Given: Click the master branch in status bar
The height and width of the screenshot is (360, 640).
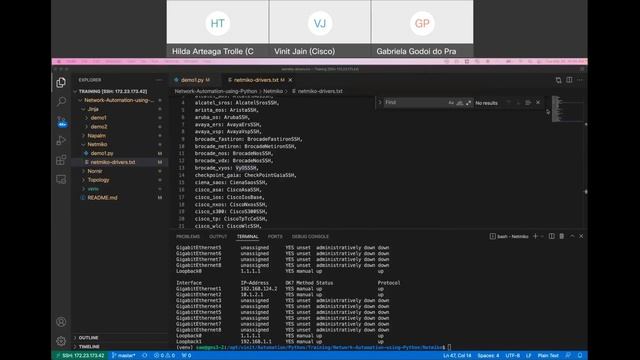Looking at the screenshot, I should (124, 356).
